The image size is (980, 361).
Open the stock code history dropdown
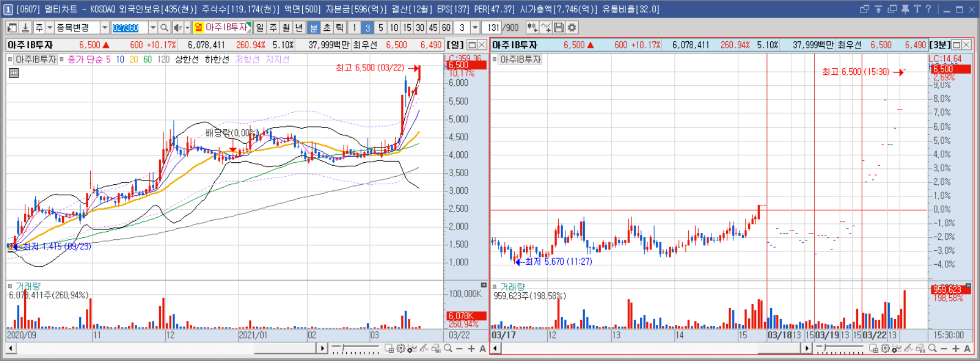(153, 28)
